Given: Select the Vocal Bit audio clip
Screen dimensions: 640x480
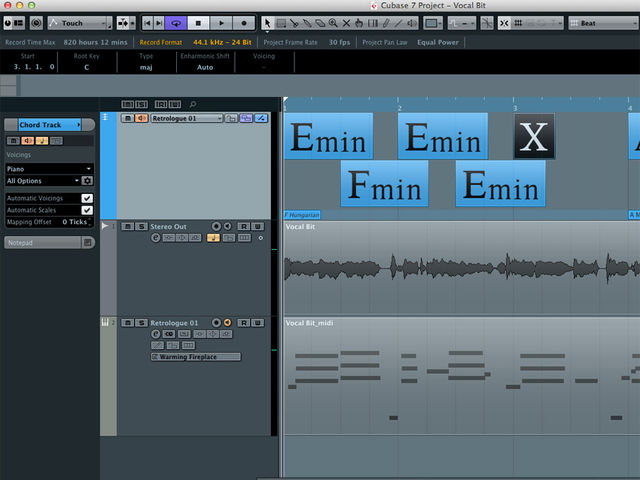Looking at the screenshot, I should (462, 268).
